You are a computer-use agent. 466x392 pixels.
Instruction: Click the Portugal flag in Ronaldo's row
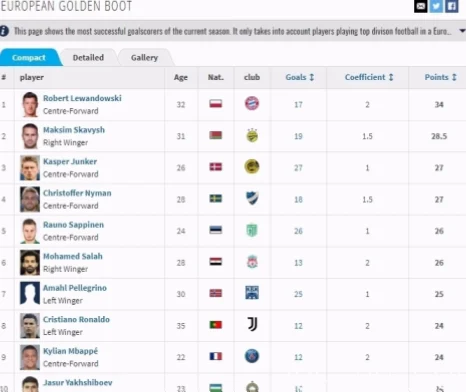pos(216,325)
